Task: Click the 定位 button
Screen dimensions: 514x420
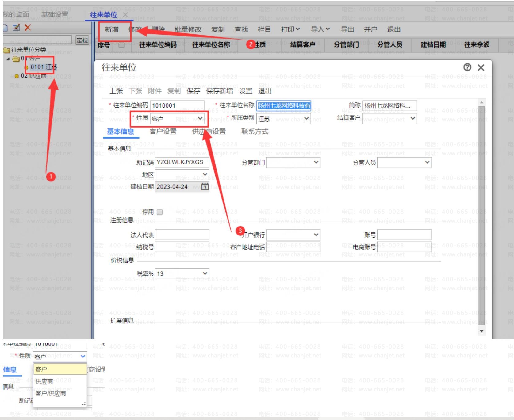Action: click(82, 40)
